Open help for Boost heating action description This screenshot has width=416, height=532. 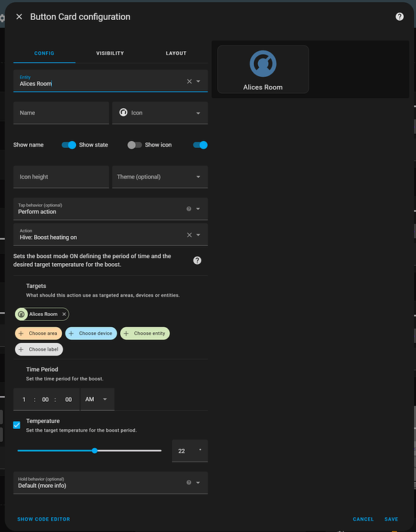197,260
